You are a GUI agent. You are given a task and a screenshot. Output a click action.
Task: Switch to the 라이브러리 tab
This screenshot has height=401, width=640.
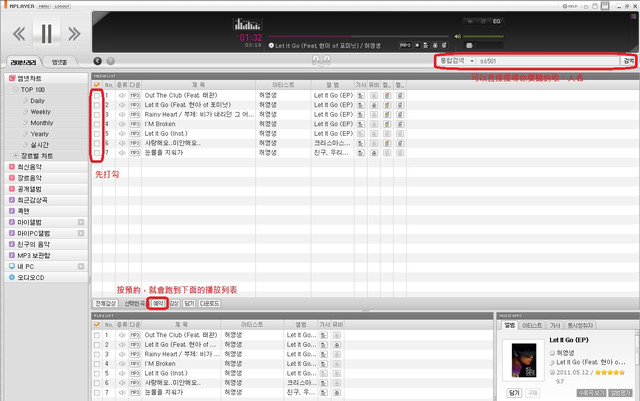point(23,62)
